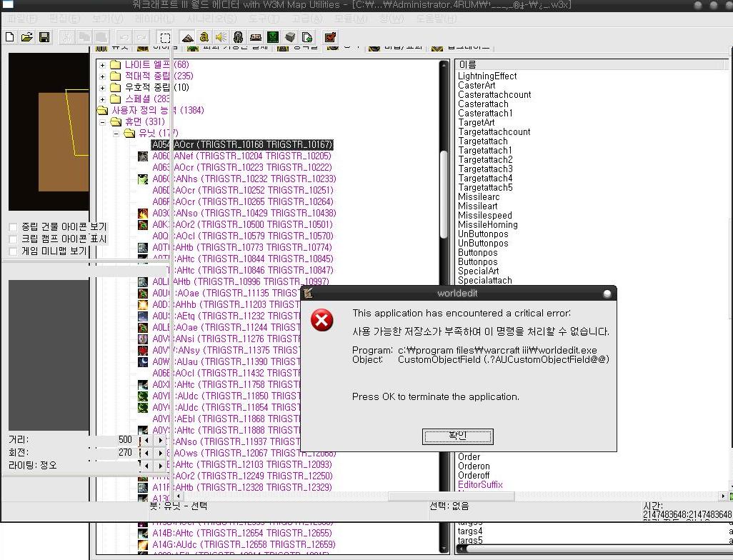
Task: Select the '사용자 정의 능력 (1384)' folder
Action: pos(158,110)
